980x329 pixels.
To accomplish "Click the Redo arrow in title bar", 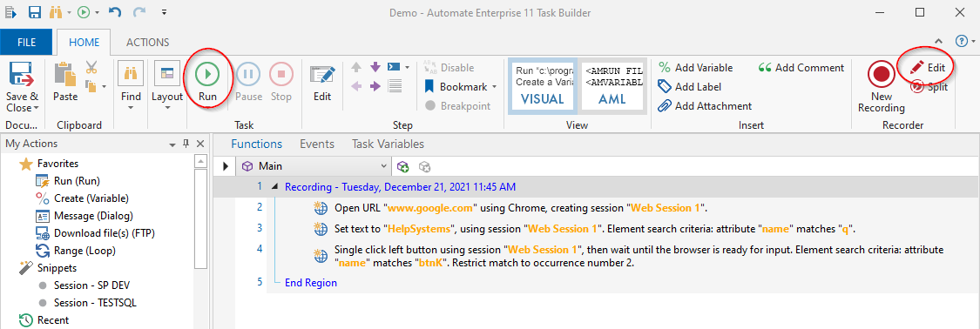I will [x=139, y=12].
